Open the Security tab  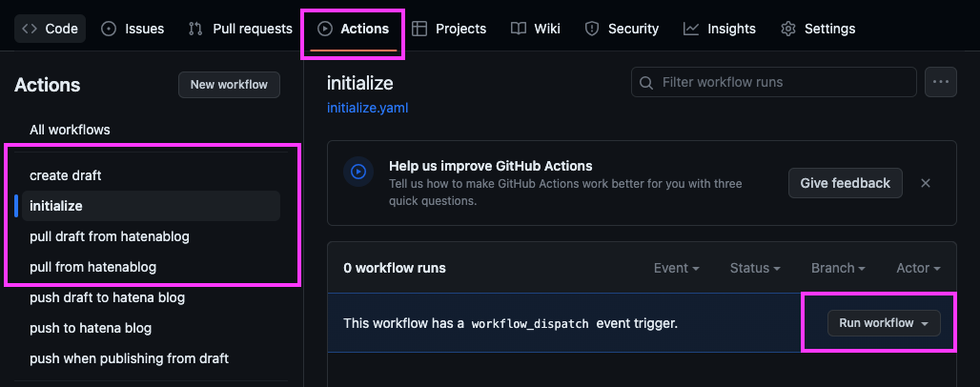tap(622, 29)
